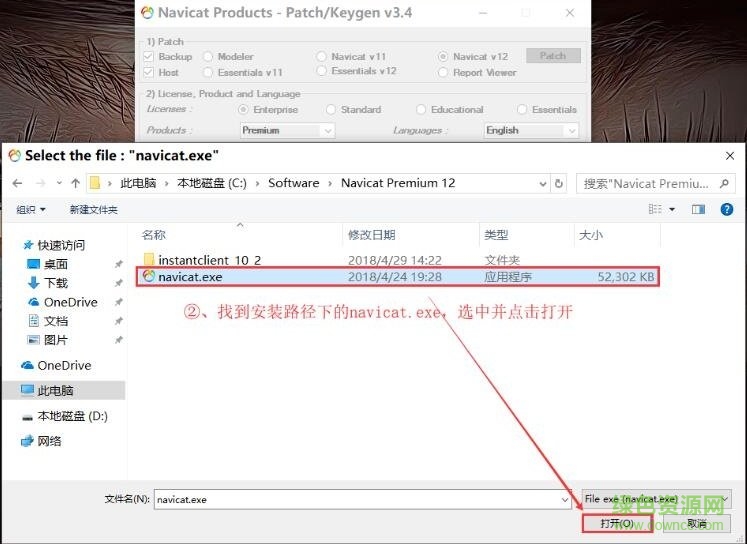Image resolution: width=747 pixels, height=544 pixels.
Task: Select the navicat.exe file
Action: coord(190,277)
